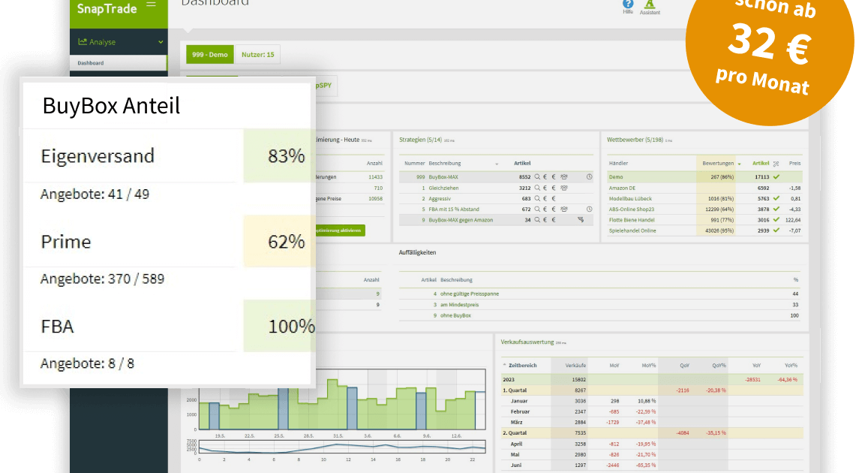Toggle the SnapTrade hamburger menu

tap(151, 5)
